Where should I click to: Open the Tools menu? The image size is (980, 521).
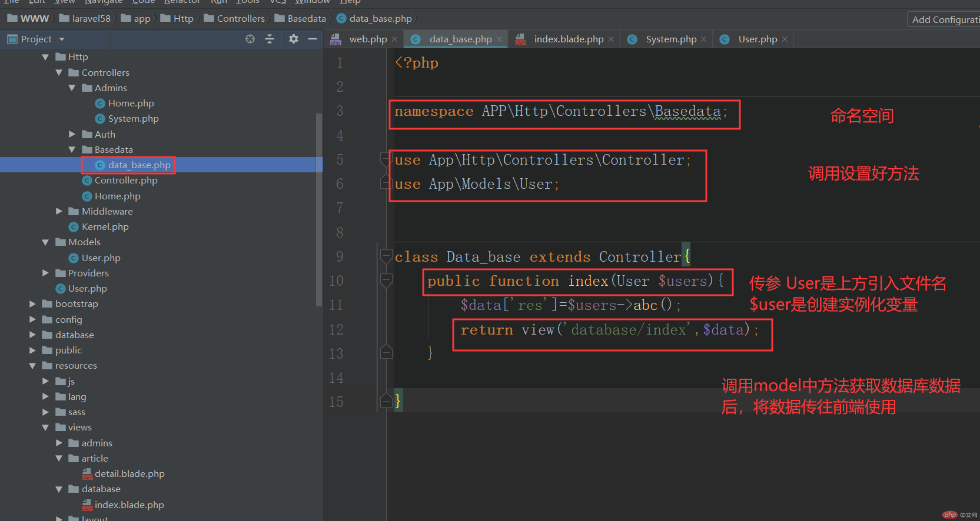pyautogui.click(x=248, y=2)
